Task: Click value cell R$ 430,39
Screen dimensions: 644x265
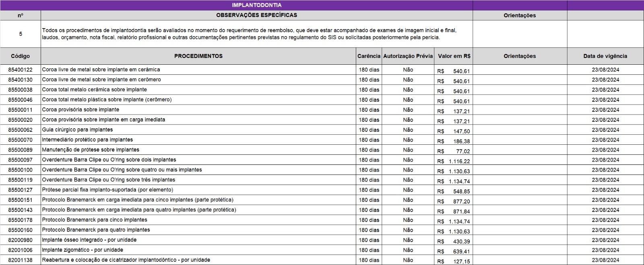Action: pos(454,241)
